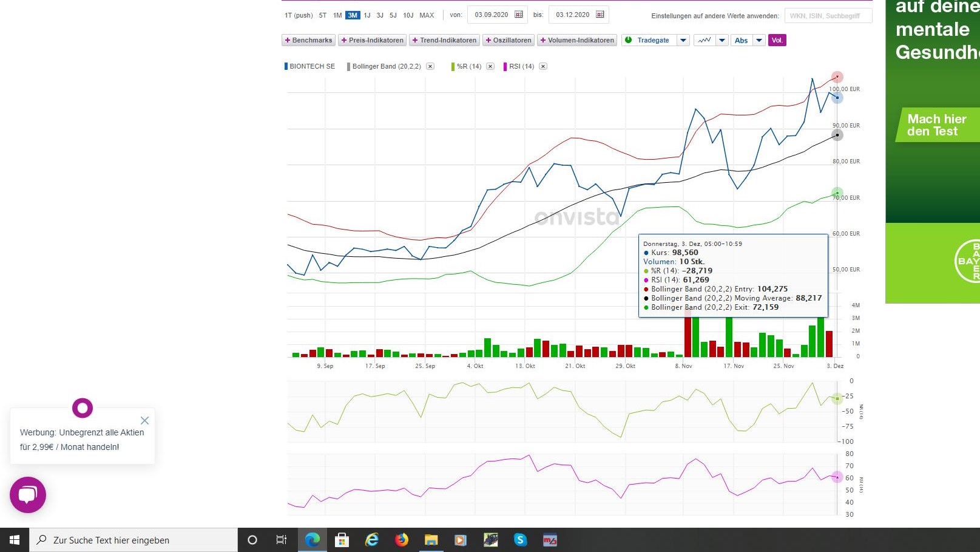The height and width of the screenshot is (552, 980).
Task: Click the RSI (14) legend label
Action: pyautogui.click(x=522, y=66)
